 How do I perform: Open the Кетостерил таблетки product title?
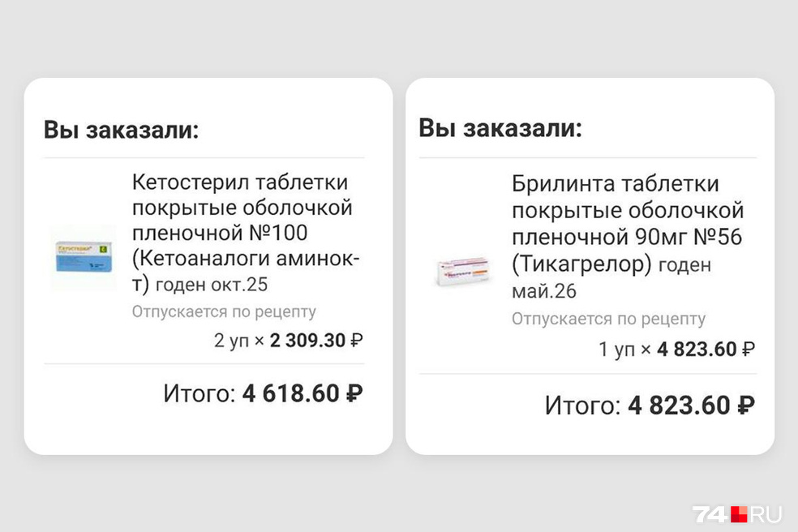tap(240, 182)
